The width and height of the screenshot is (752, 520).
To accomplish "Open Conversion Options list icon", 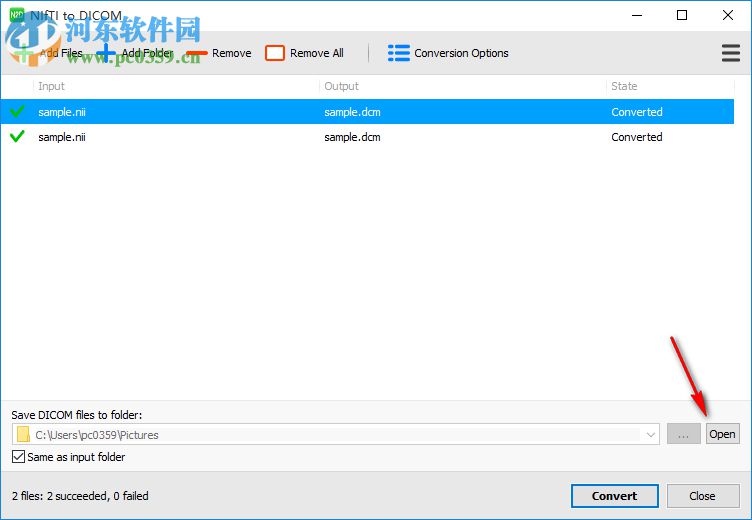I will point(399,53).
